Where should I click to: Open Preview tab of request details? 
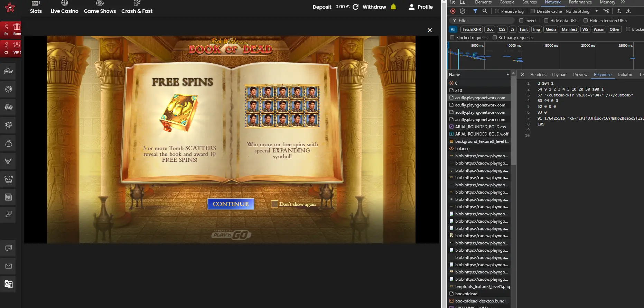580,75
